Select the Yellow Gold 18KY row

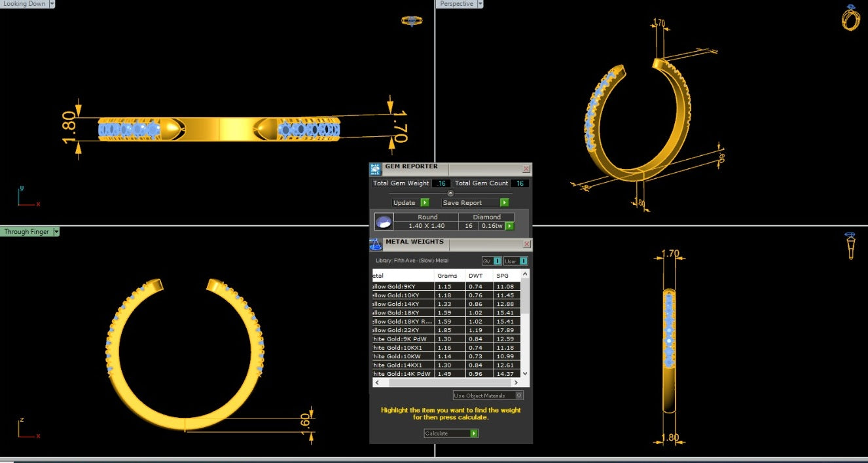403,313
